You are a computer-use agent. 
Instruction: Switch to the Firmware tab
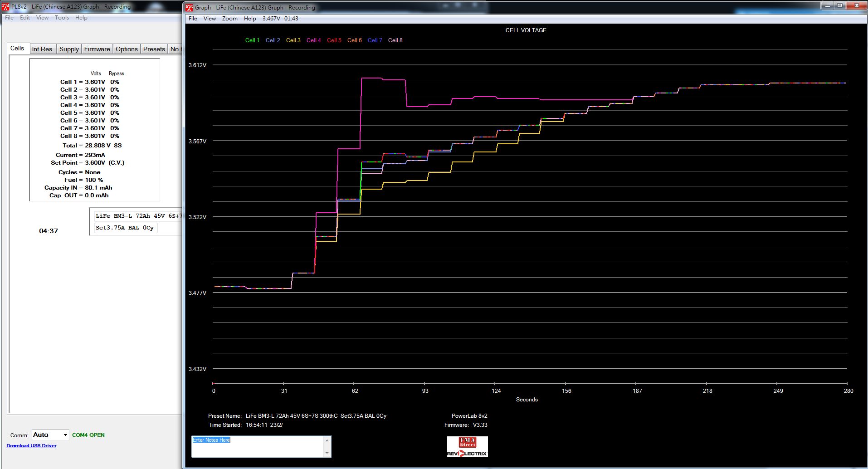pyautogui.click(x=97, y=49)
